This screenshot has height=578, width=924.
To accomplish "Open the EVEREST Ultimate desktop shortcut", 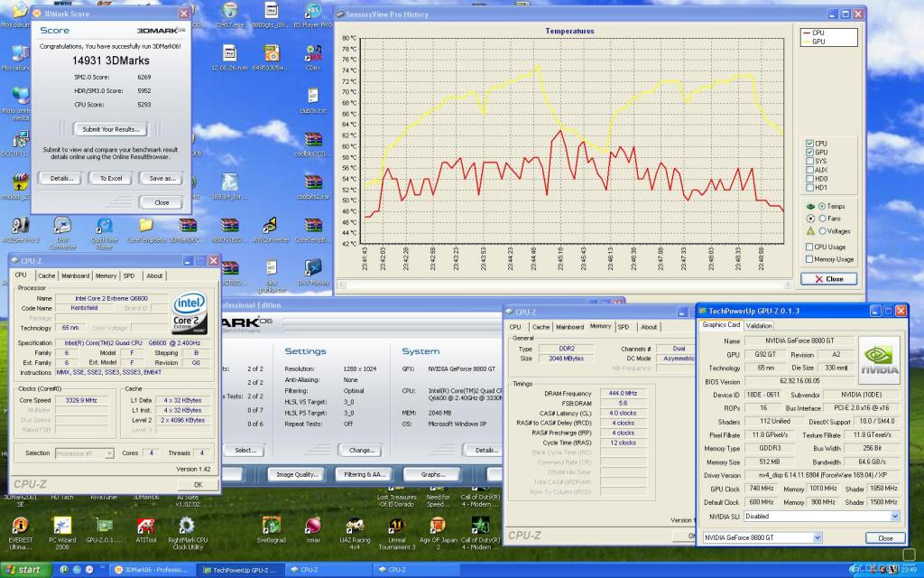I will pos(20,533).
